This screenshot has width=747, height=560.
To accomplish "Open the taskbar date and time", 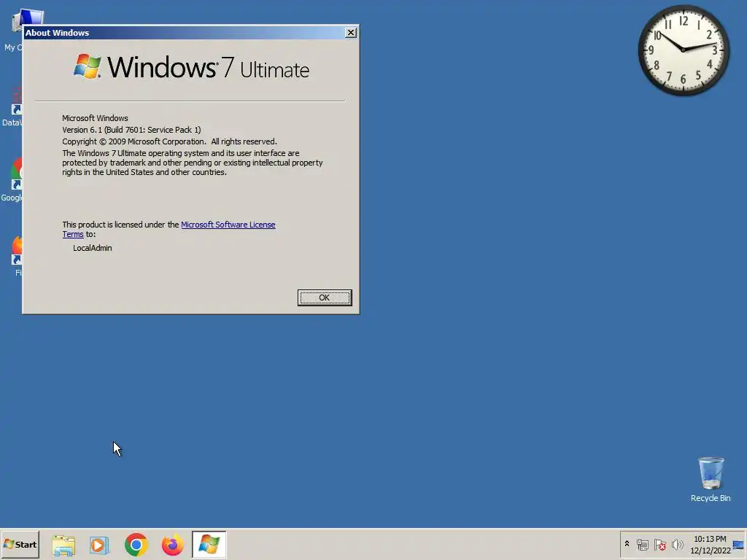I will click(710, 544).
